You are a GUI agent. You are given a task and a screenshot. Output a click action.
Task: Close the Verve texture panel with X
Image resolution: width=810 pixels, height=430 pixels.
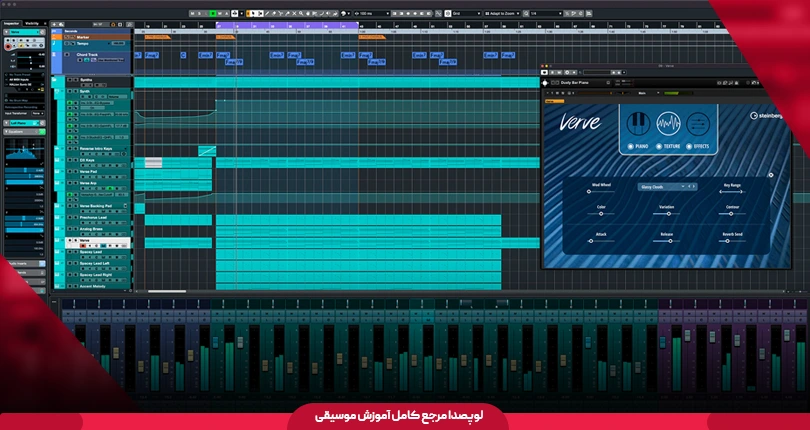[771, 175]
